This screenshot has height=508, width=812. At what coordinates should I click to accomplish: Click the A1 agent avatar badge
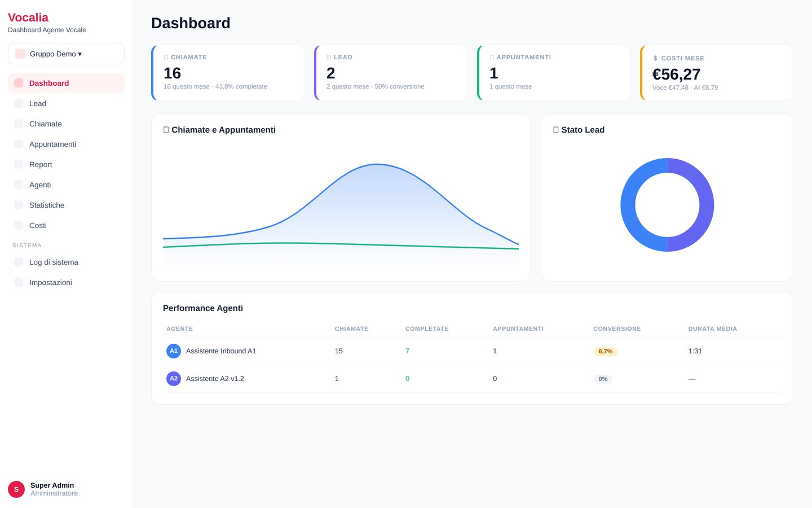[x=174, y=351]
